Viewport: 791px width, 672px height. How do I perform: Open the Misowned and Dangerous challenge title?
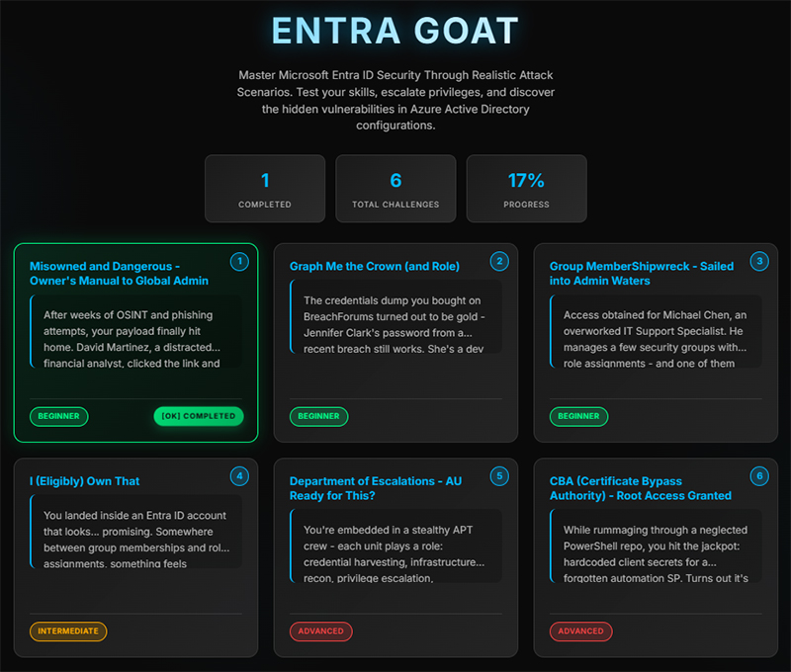tap(119, 273)
